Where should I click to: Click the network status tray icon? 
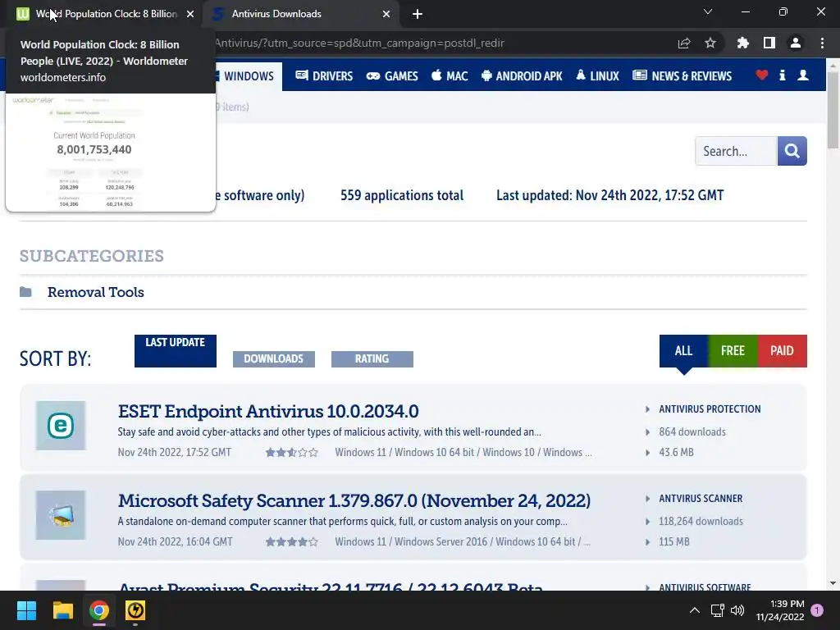point(717,610)
